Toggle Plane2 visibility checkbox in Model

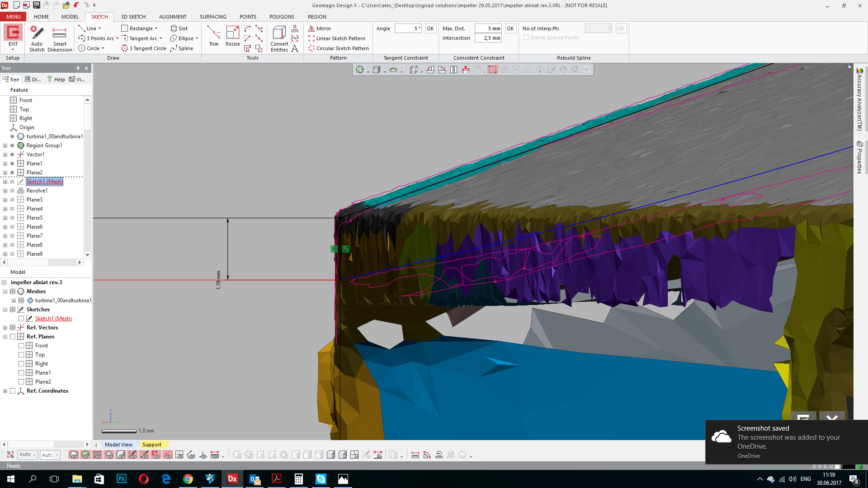pyautogui.click(x=21, y=382)
